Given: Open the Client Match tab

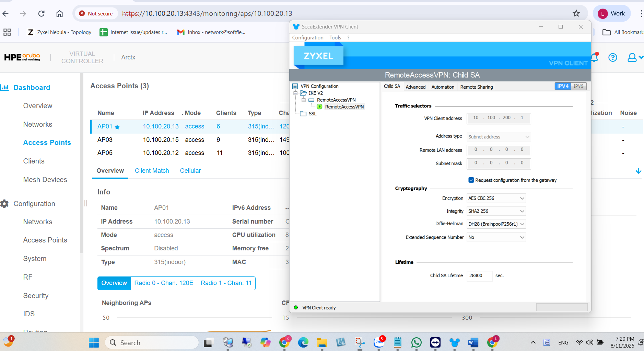Looking at the screenshot, I should [x=152, y=171].
